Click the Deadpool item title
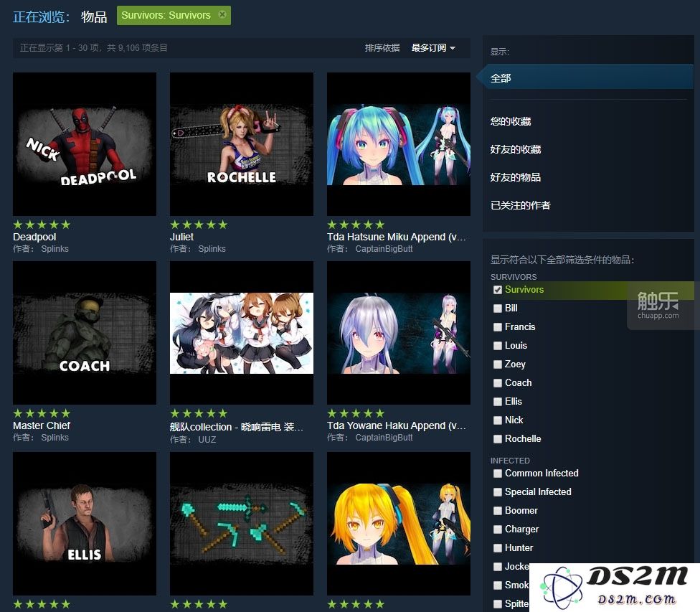 click(34, 237)
